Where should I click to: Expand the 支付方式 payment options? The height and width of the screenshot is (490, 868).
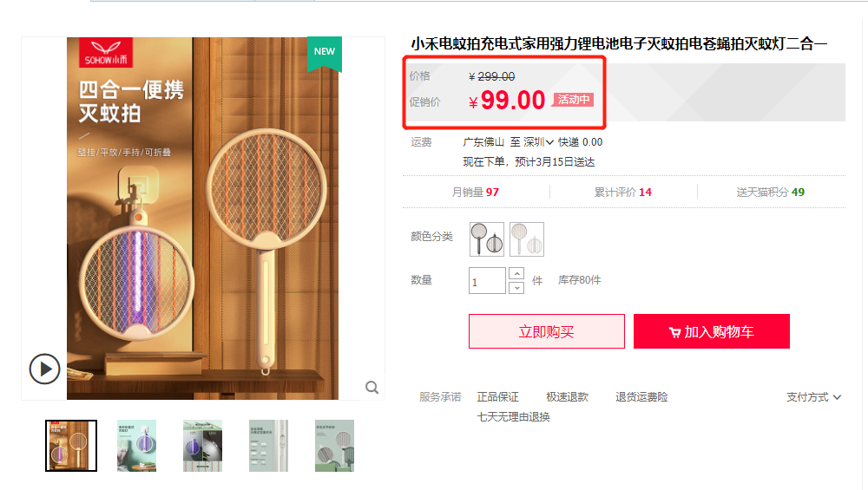(x=814, y=397)
